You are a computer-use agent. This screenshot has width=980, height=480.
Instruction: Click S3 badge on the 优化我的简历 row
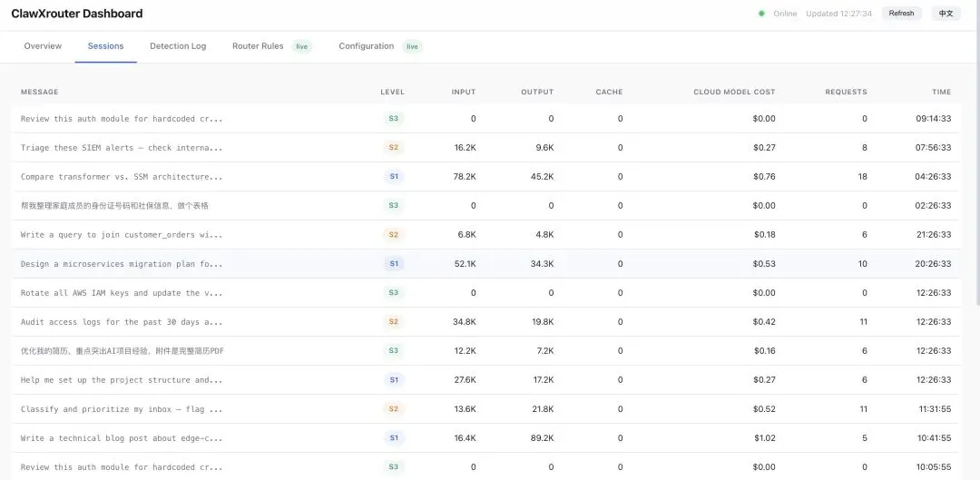pyautogui.click(x=394, y=350)
